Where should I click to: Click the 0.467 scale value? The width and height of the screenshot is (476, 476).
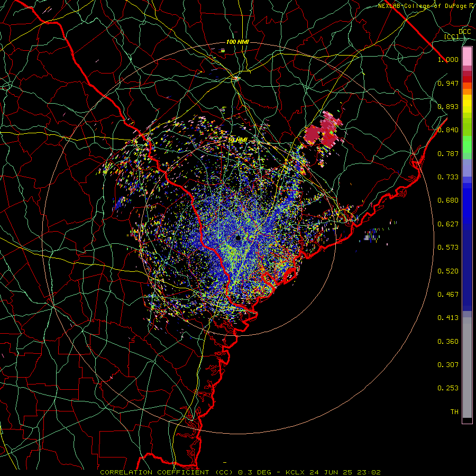pyautogui.click(x=448, y=295)
